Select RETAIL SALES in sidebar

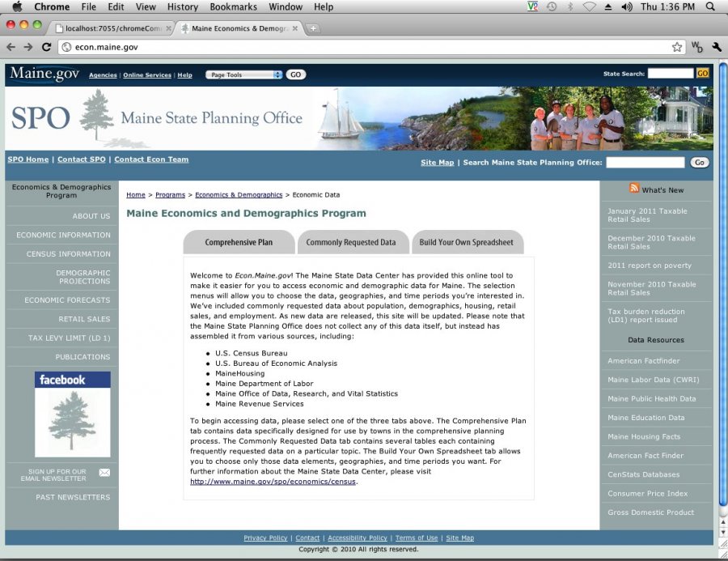click(84, 319)
